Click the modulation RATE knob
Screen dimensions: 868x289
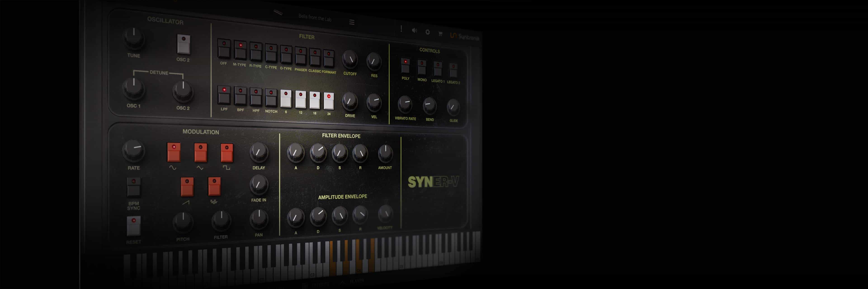click(133, 151)
